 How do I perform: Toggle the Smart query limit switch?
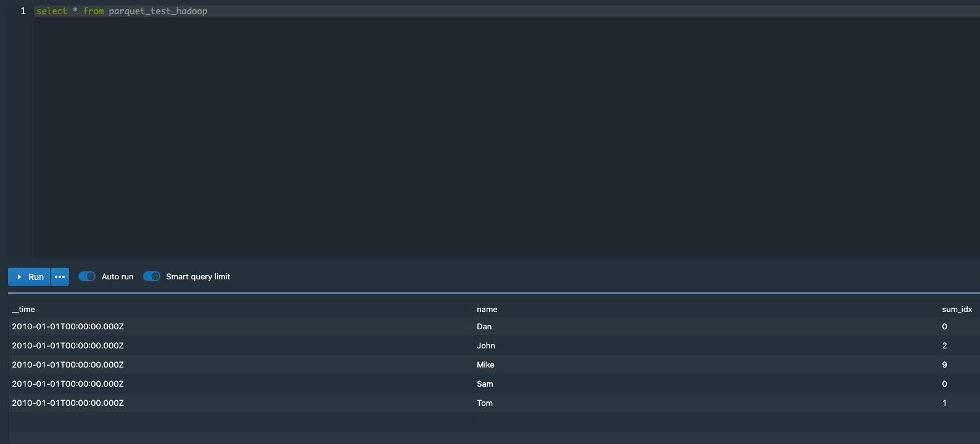pyautogui.click(x=152, y=276)
